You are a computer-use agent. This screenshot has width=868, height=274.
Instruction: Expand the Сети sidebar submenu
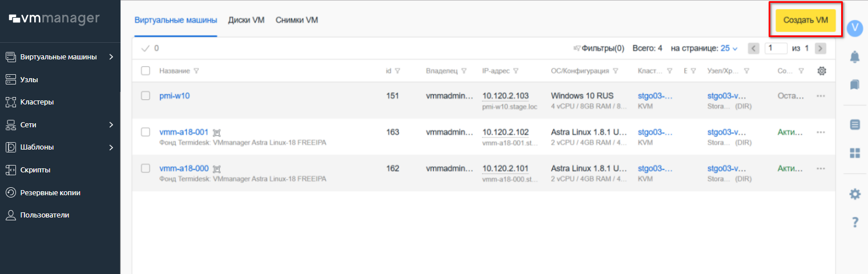coord(111,124)
